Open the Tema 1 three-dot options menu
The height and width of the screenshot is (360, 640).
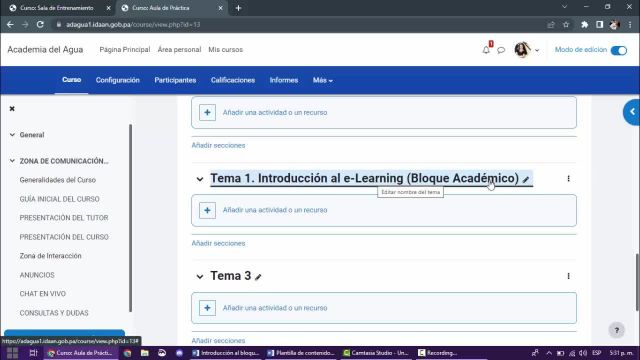(x=568, y=178)
